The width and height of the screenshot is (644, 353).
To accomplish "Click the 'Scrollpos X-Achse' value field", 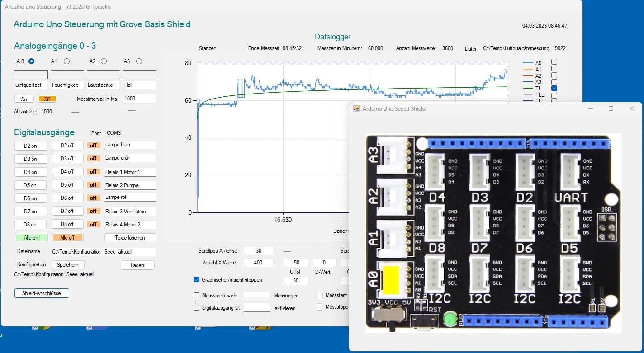I will [x=258, y=251].
